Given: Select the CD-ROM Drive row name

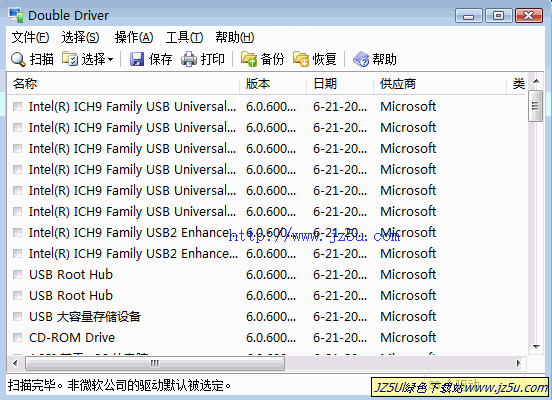Looking at the screenshot, I should pos(72,337).
